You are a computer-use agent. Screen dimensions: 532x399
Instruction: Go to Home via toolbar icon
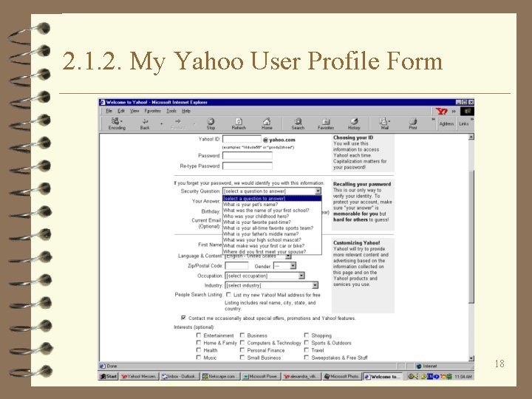(x=267, y=124)
